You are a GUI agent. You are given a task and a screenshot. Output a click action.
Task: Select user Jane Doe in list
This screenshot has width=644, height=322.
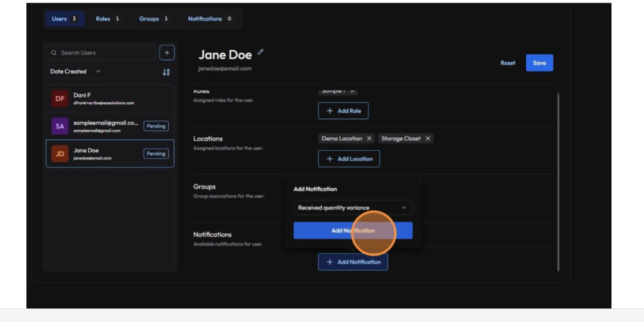pos(110,154)
